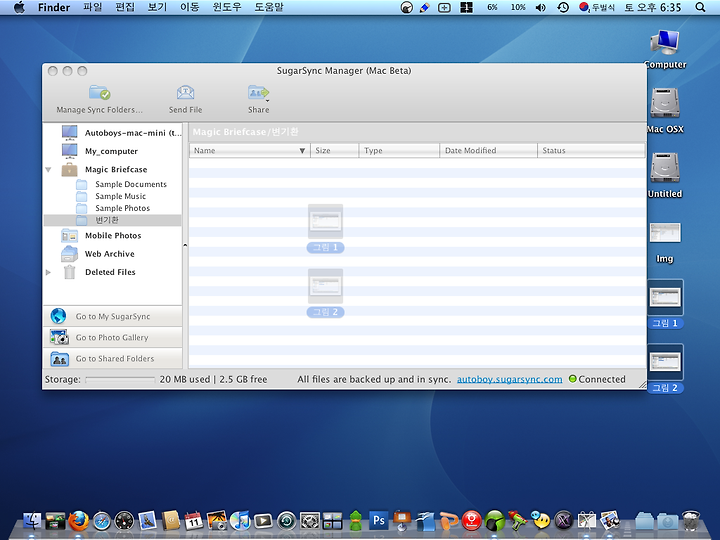This screenshot has width=720, height=540.
Task: Open the Finder menu
Action: click(x=54, y=7)
